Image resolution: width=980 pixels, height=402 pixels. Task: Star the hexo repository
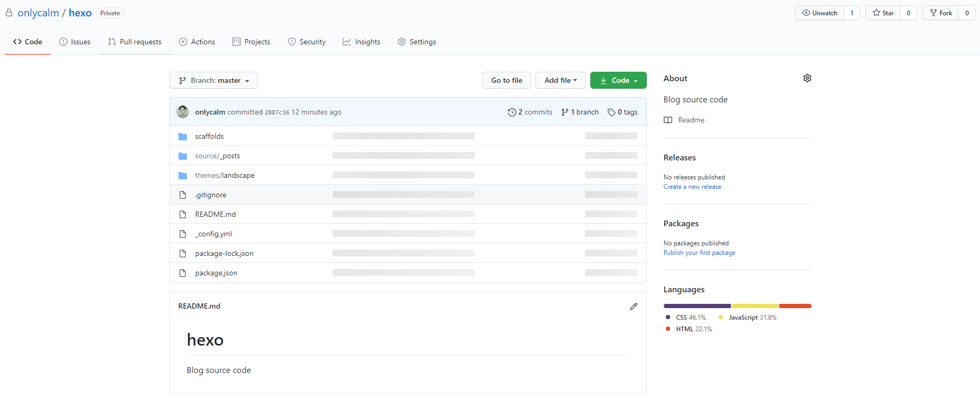pyautogui.click(x=883, y=13)
